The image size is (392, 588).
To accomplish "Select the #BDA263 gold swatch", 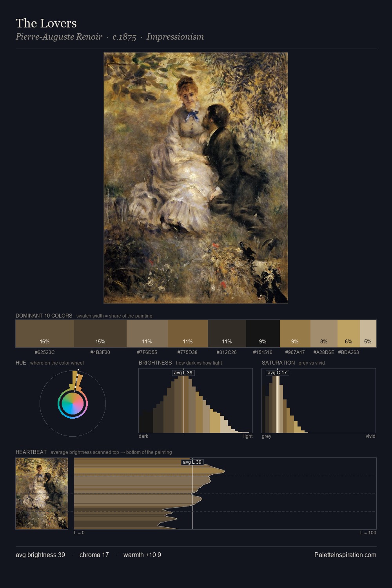I will tap(348, 334).
